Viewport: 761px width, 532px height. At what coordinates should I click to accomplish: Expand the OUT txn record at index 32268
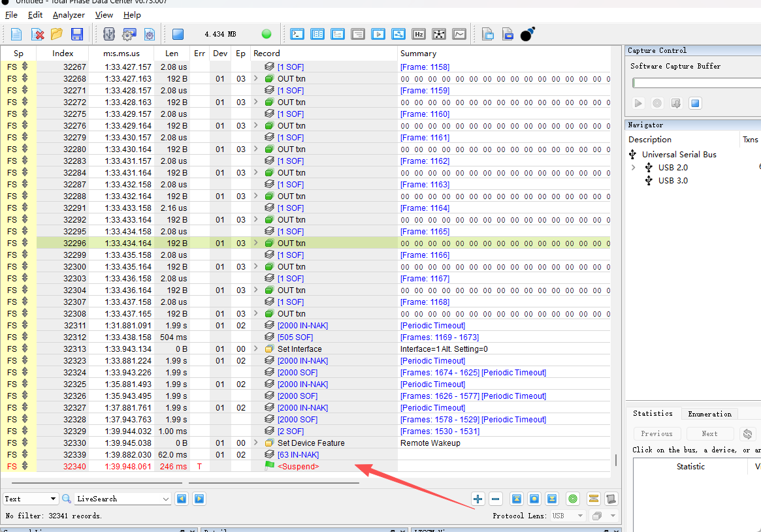coord(256,78)
